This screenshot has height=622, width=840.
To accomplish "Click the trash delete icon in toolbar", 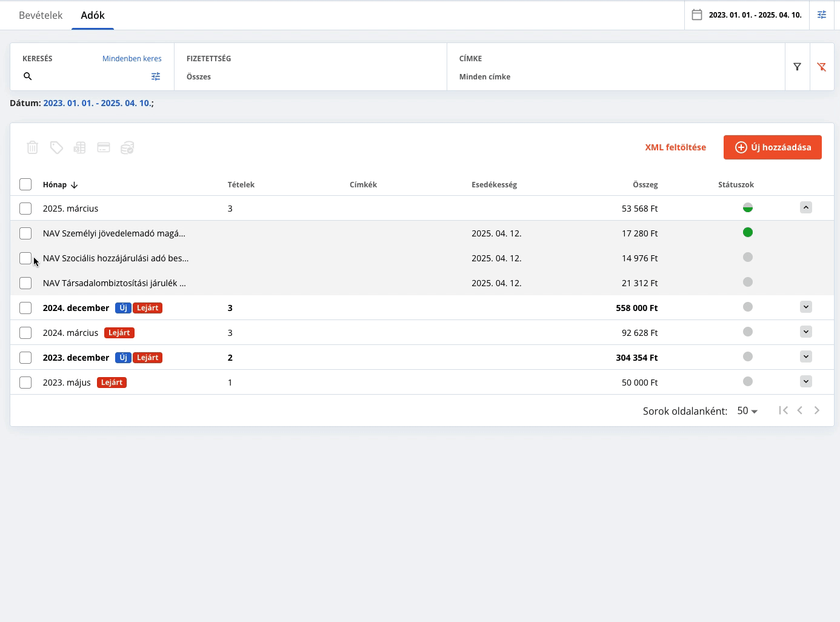I will coord(33,147).
